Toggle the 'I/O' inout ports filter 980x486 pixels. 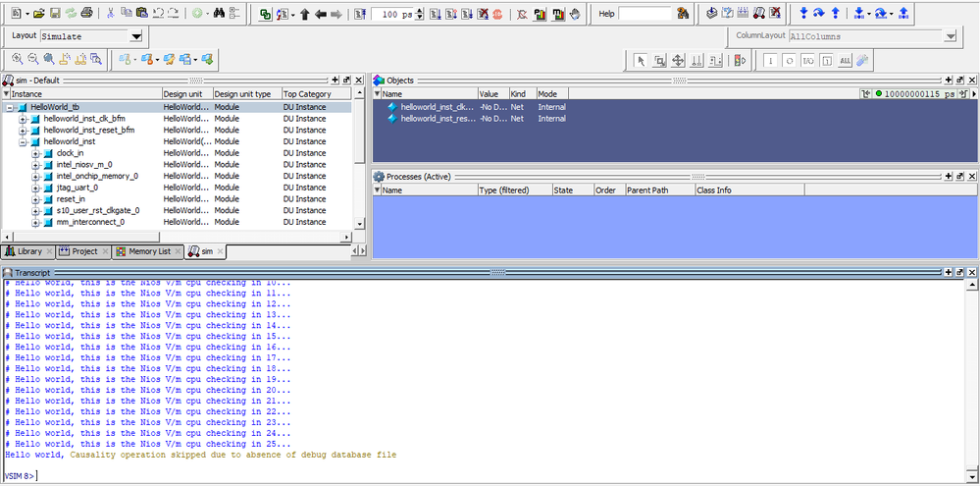coord(808,60)
